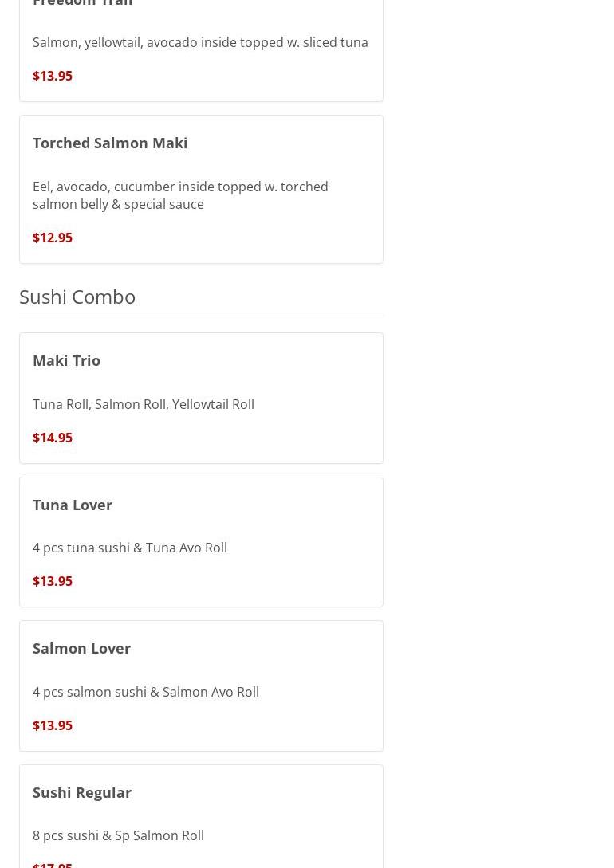
Task: Click '8 pcs sushi & Sp Salmon Roll' text
Action: [118, 835]
